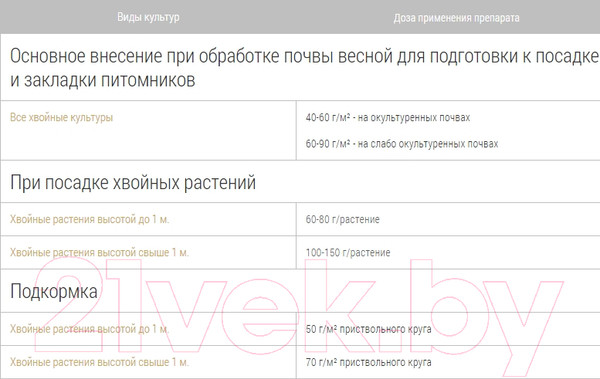Select "70 г/м² приствольного круга" cell
The height and width of the screenshot is (379, 600).
coord(368,362)
